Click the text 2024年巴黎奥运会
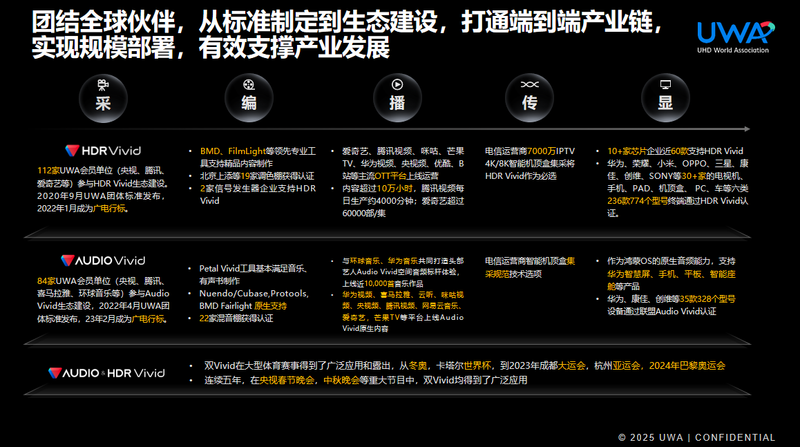800x447 pixels. pos(687,365)
